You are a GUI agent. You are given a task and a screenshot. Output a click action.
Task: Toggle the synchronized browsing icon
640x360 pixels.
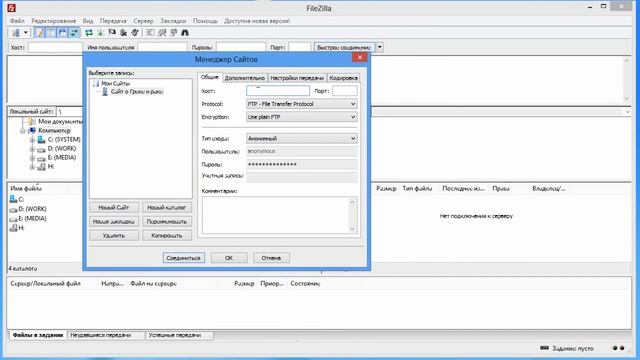(173, 33)
